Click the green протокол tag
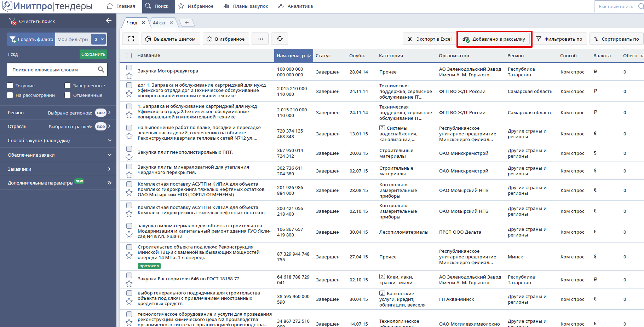 pyautogui.click(x=149, y=266)
